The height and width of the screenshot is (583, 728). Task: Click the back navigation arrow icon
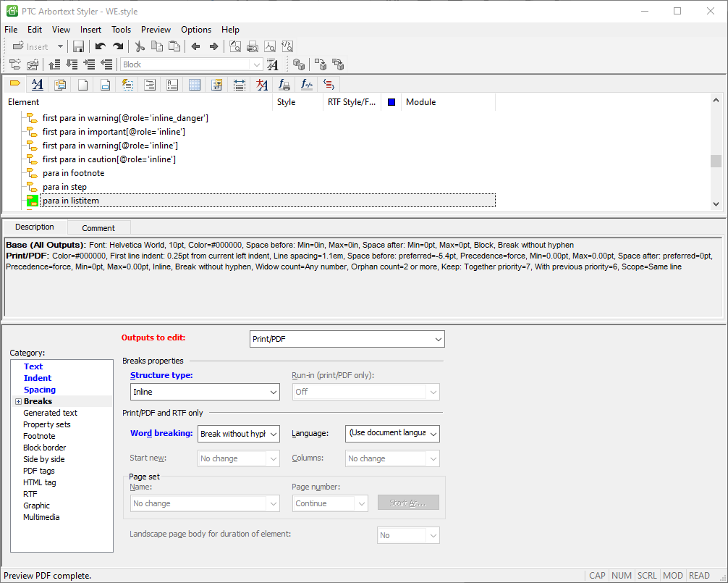point(195,46)
